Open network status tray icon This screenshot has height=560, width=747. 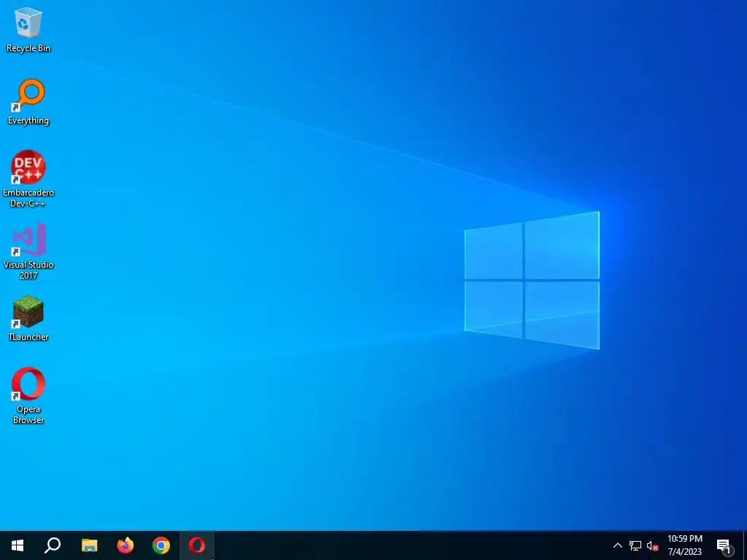[635, 545]
